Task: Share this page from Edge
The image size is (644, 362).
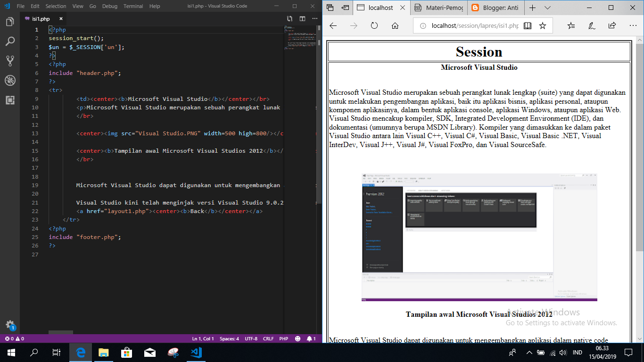Action: pyautogui.click(x=612, y=25)
